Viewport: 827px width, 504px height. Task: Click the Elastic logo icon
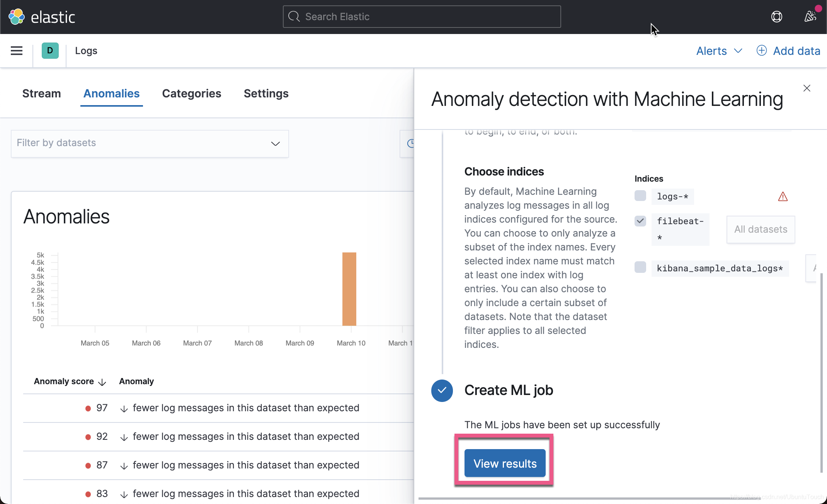[x=17, y=17]
